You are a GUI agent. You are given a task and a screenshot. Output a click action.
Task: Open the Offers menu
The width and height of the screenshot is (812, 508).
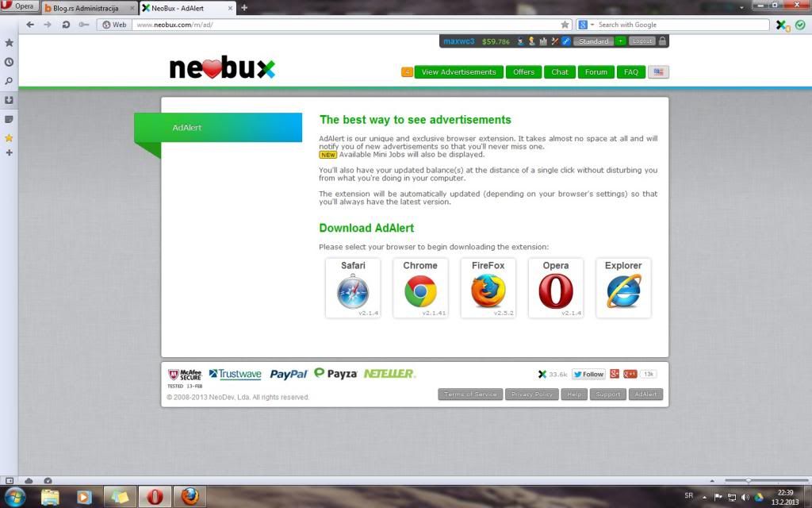tap(523, 72)
